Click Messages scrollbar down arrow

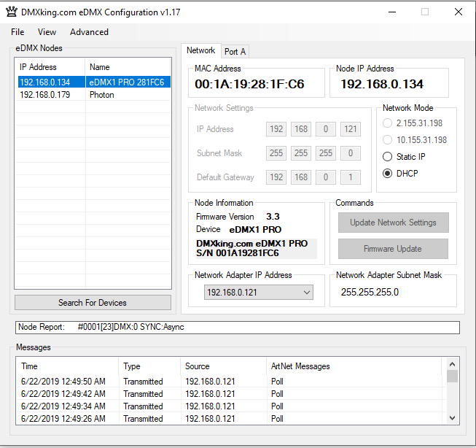click(453, 418)
